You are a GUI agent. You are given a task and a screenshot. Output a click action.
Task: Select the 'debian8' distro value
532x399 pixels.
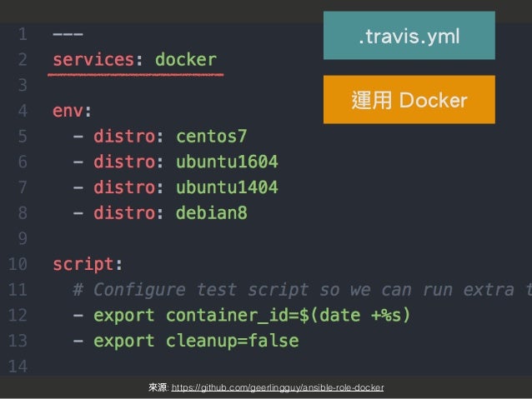pos(212,213)
